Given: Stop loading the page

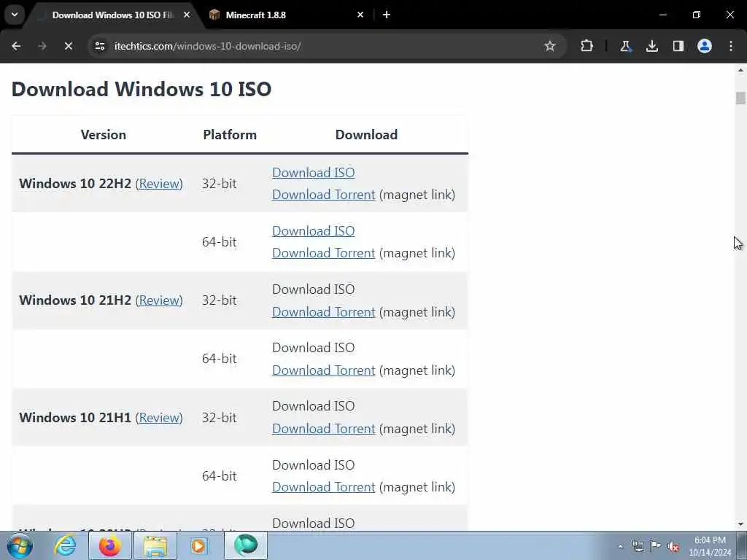Looking at the screenshot, I should point(68,46).
